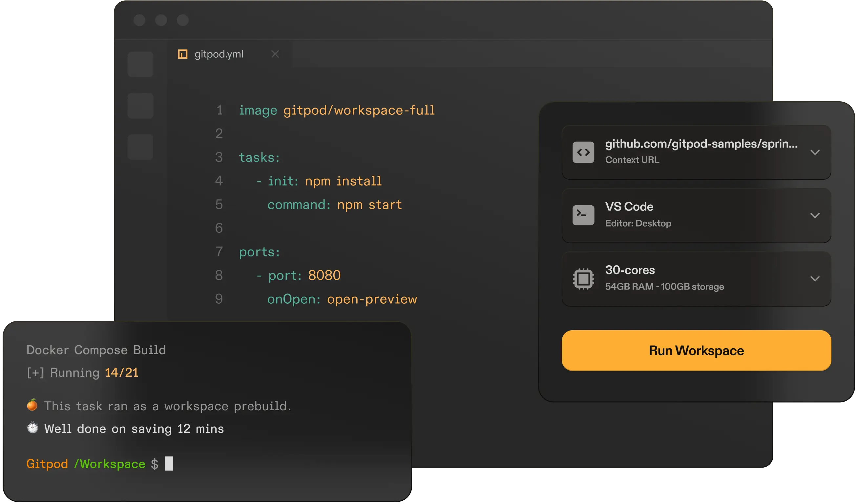Image resolution: width=857 pixels, height=504 pixels.
Task: Click 'Docker Compose Build' heading in terminal
Action: tap(96, 351)
